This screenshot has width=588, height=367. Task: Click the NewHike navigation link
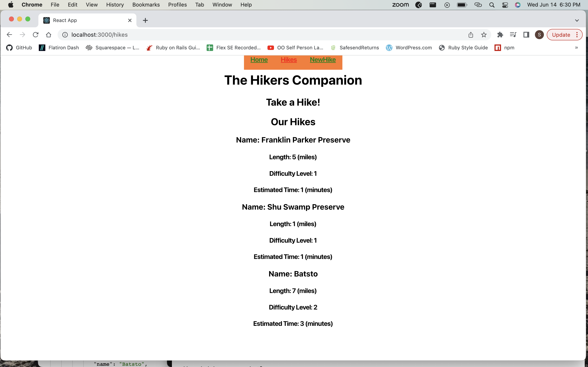[323, 60]
